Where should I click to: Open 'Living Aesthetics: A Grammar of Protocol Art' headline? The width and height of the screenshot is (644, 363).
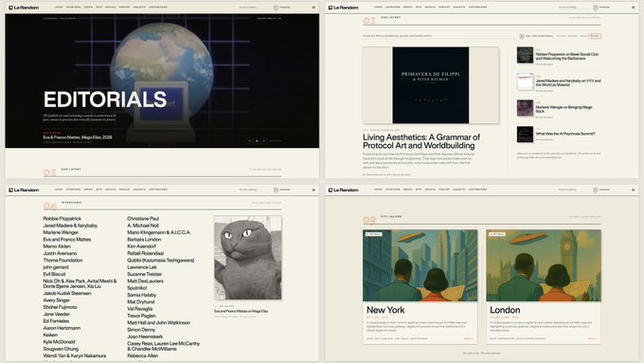click(421, 141)
